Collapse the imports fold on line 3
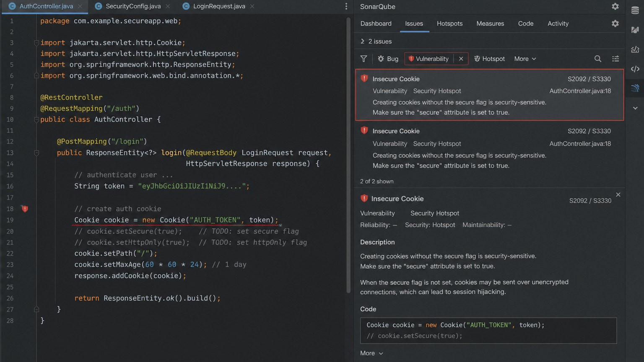The image size is (644, 362). pos(36,43)
